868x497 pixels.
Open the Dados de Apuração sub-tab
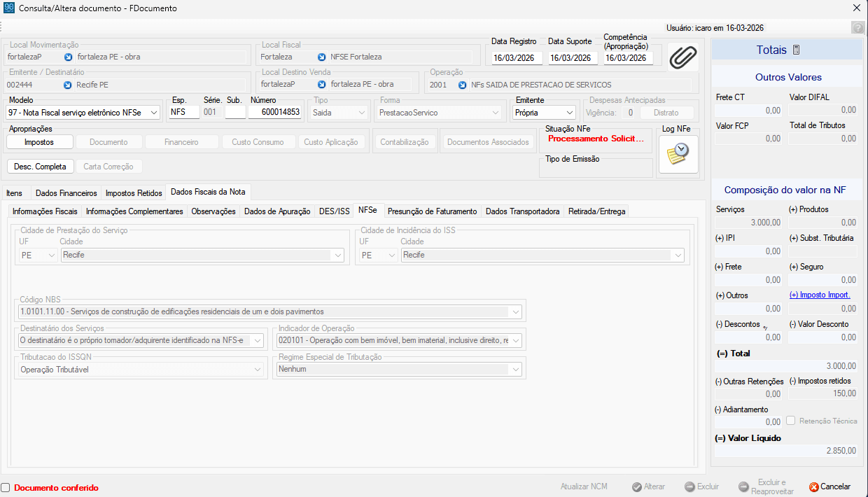point(277,211)
